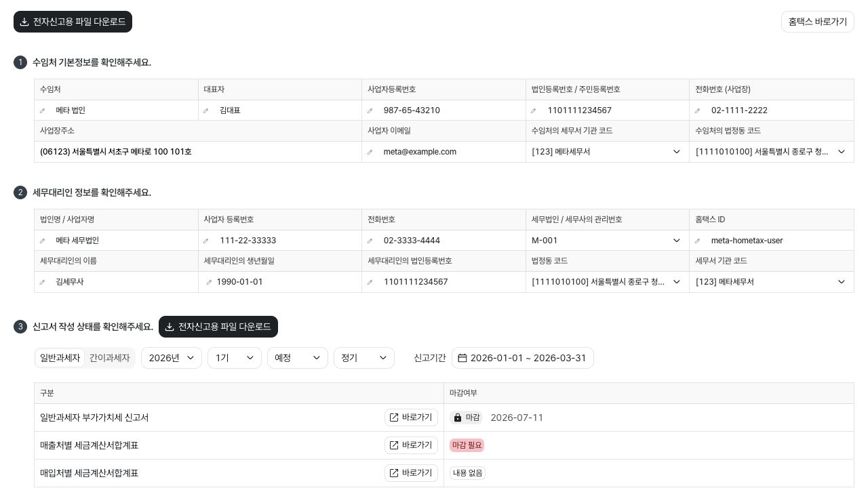The height and width of the screenshot is (488, 868).
Task: Click the edit pencil beside 1990-01-01
Action: (x=209, y=282)
